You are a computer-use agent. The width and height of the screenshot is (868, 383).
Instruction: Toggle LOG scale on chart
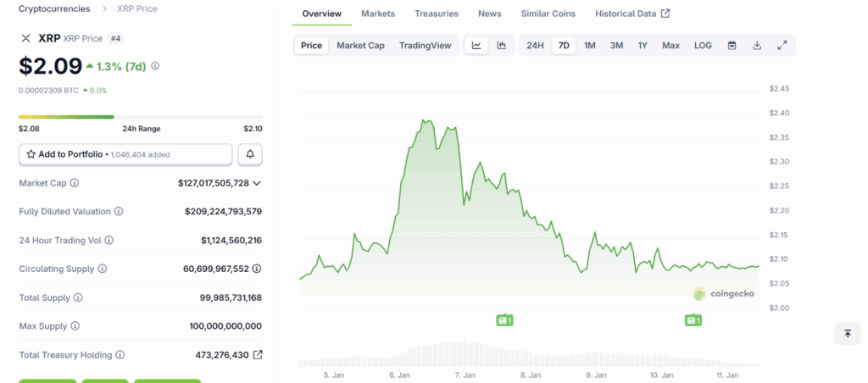pos(703,46)
